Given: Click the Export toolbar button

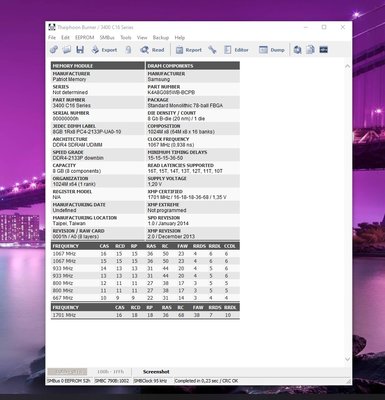Looking at the screenshot, I should pyautogui.click(x=104, y=50).
